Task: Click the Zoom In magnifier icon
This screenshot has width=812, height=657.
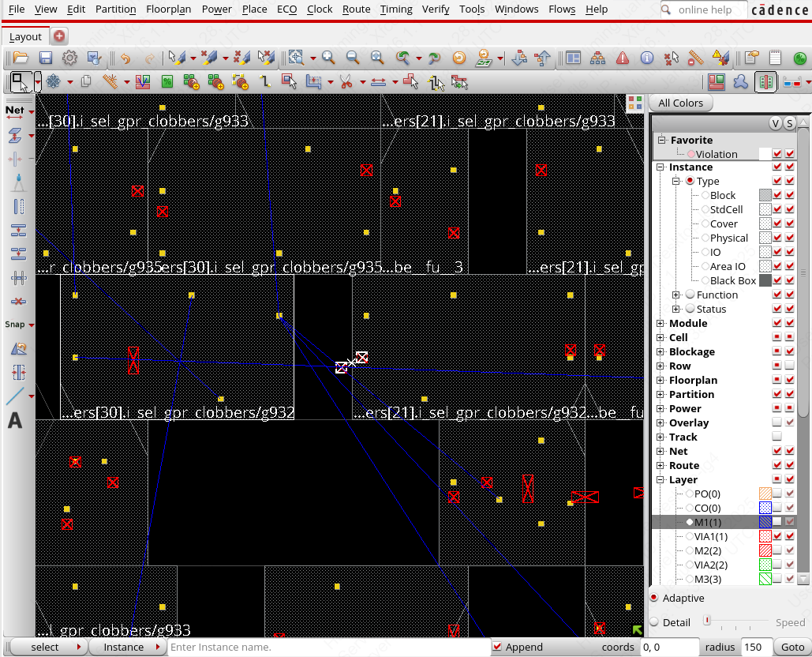Action: [327, 58]
